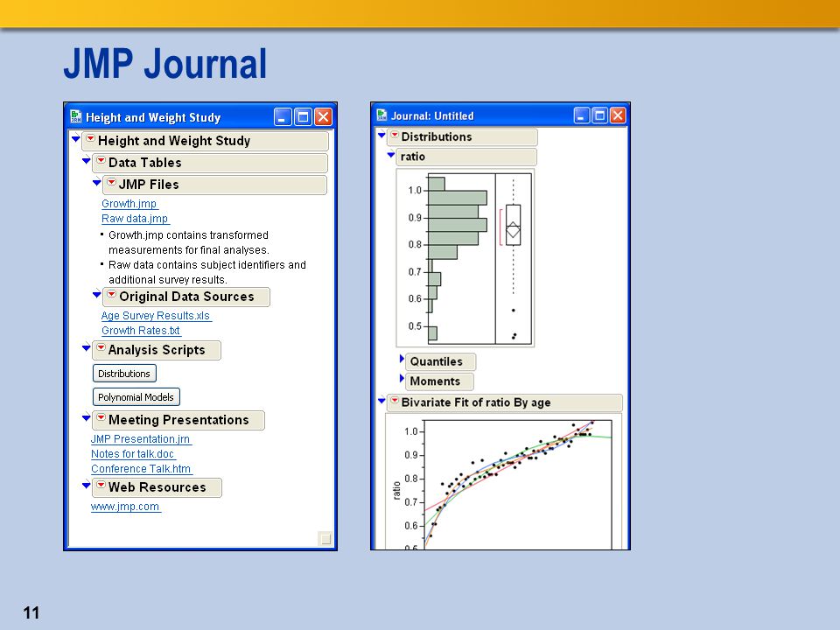Open red triangle menu for Height and Weight Study
Viewport: 840px width, 630px height.
pos(90,139)
